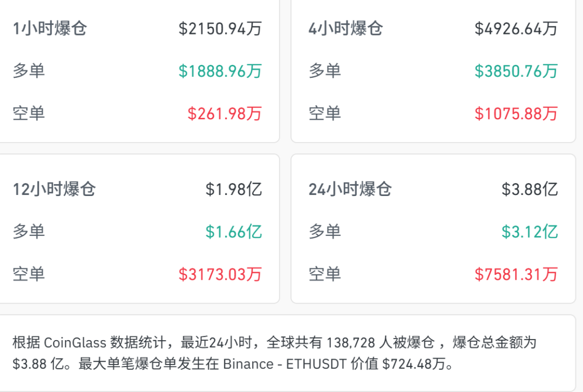The width and height of the screenshot is (583, 392).
Task: Click the 24-hour short value $7581.31万
Action: [516, 274]
